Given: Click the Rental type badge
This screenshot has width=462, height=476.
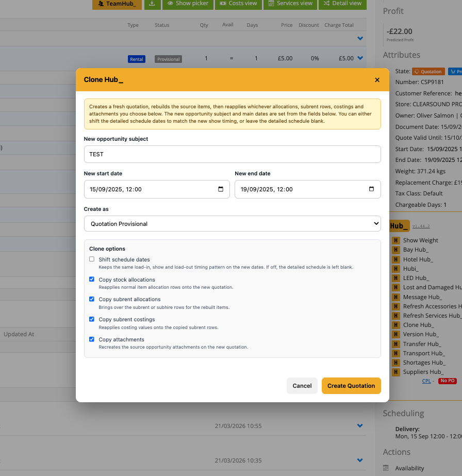Looking at the screenshot, I should click(x=137, y=59).
